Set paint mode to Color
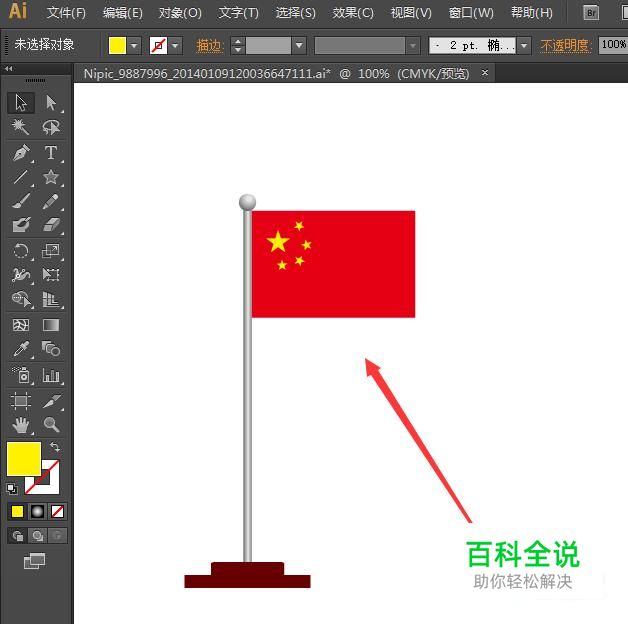Screen dimensions: 628x624 (17, 511)
